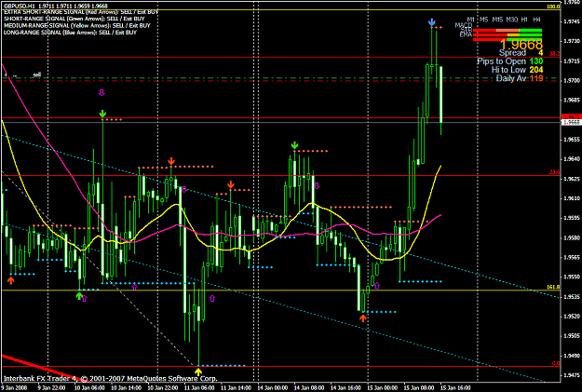
Task: Select the salmon segment of the signal bars
Action: click(x=507, y=31)
